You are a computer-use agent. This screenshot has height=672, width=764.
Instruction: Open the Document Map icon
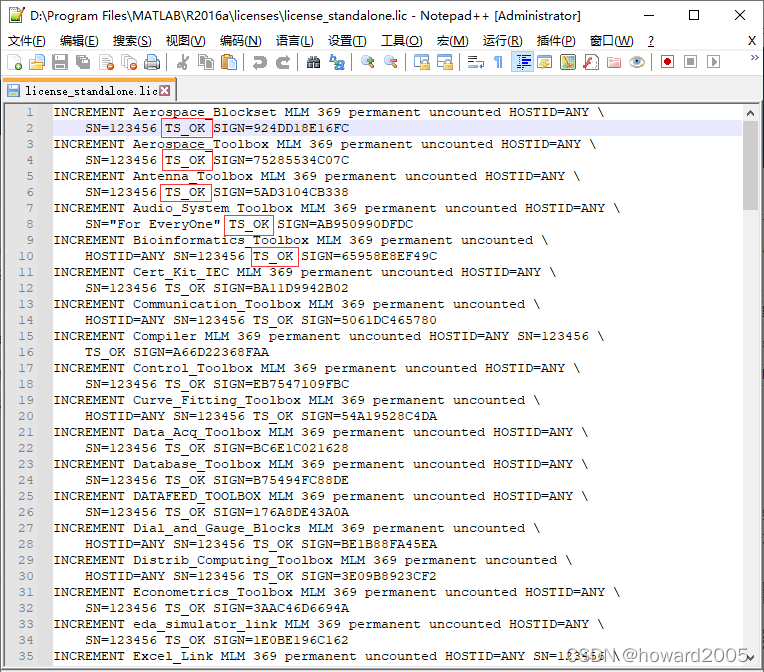tap(568, 62)
